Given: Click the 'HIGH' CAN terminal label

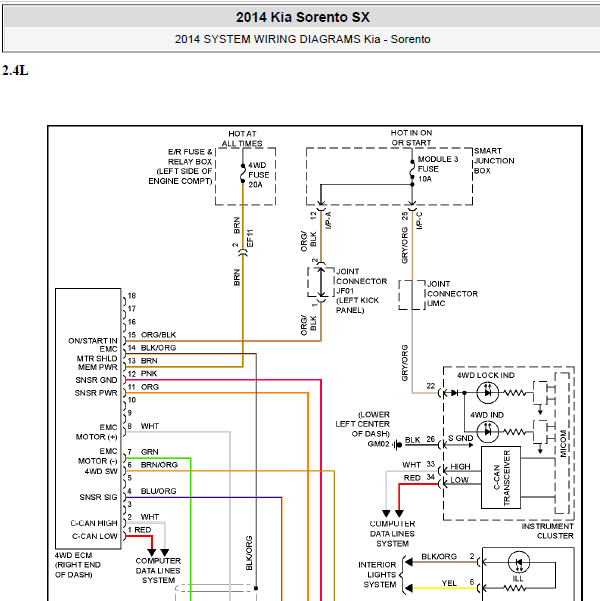Looking at the screenshot, I should point(460,466).
